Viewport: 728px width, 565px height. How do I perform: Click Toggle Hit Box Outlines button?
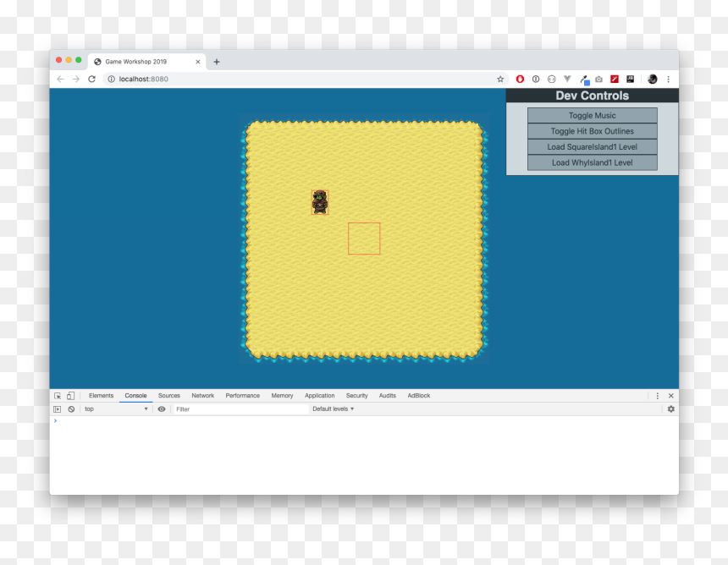[x=592, y=131]
